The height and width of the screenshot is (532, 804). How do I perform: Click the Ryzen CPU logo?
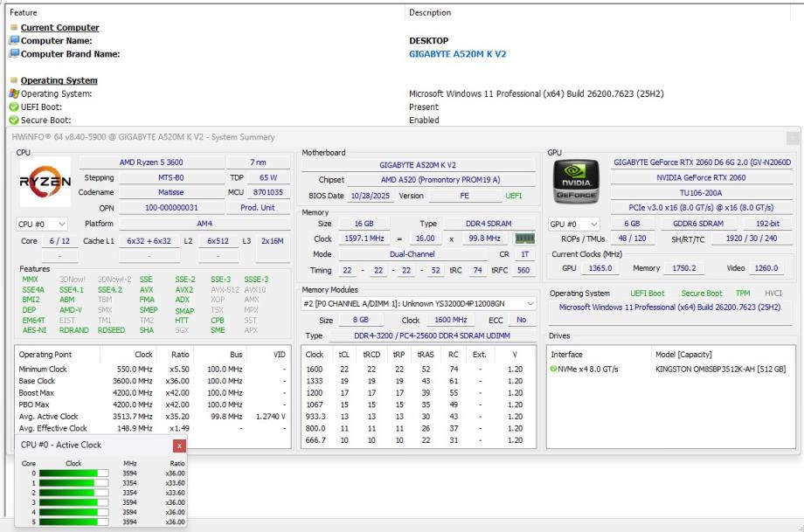pyautogui.click(x=45, y=182)
